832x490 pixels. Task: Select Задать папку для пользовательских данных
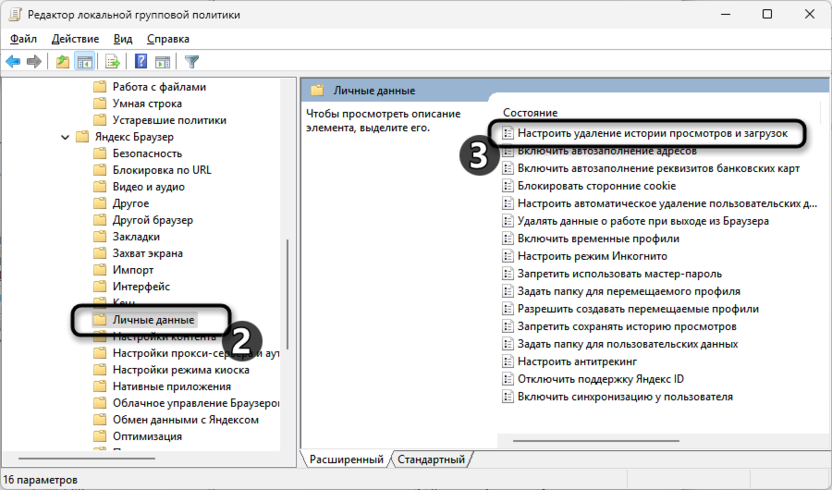coord(628,344)
